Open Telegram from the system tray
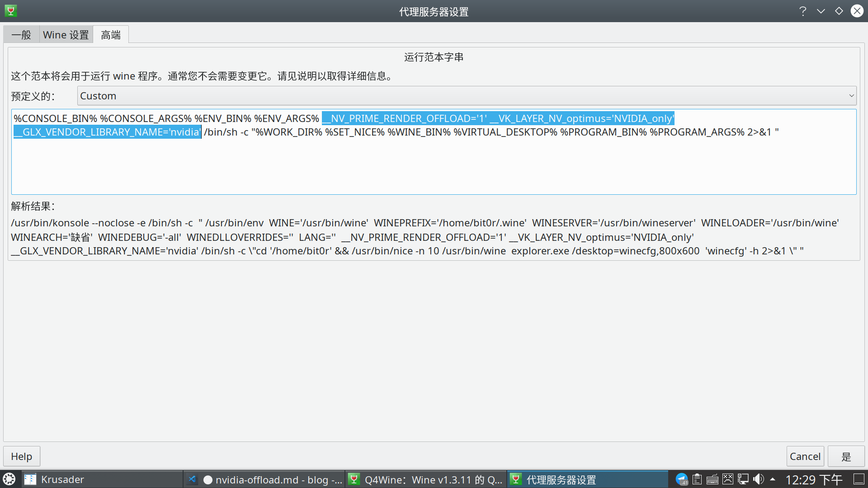Viewport: 868px width, 488px height. coord(682,479)
